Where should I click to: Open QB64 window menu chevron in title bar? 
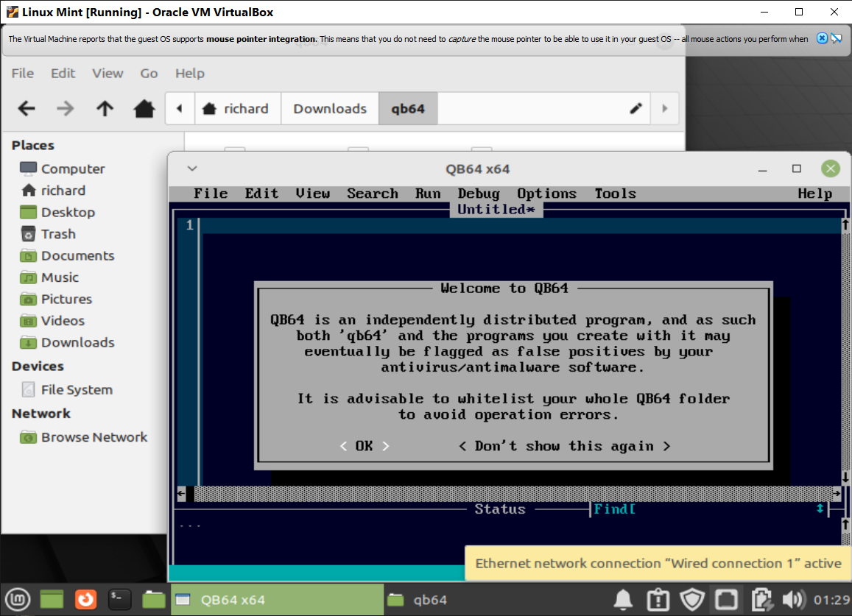click(x=191, y=169)
